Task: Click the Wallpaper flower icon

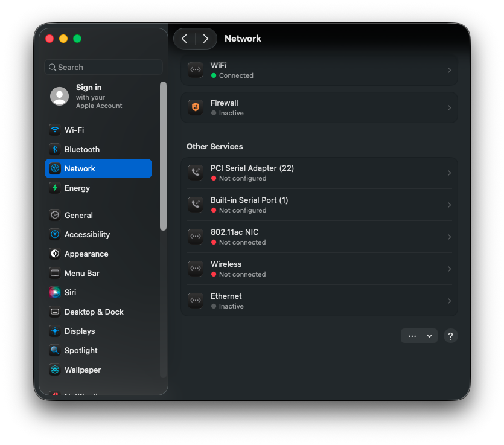Action: 55,370
